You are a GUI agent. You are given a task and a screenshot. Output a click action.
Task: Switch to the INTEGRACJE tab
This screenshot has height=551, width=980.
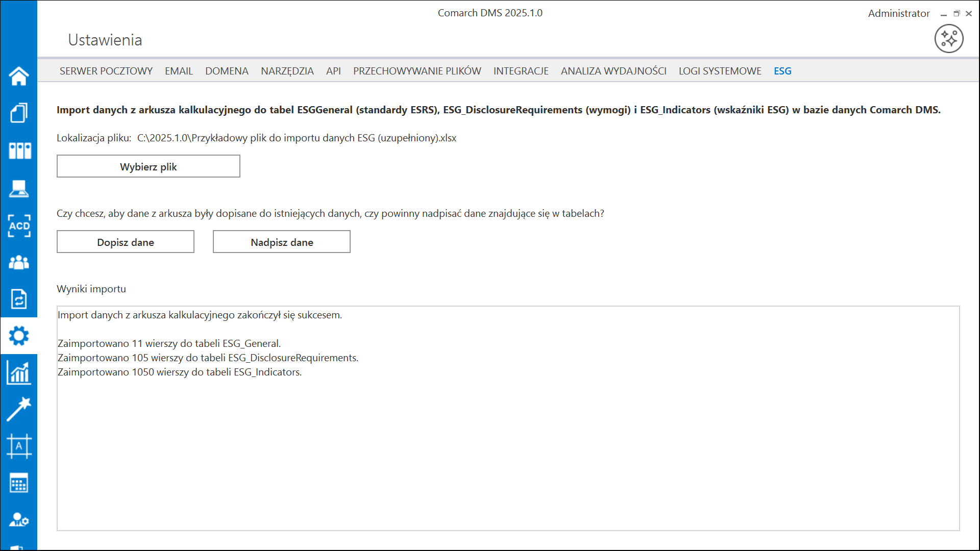pos(521,71)
